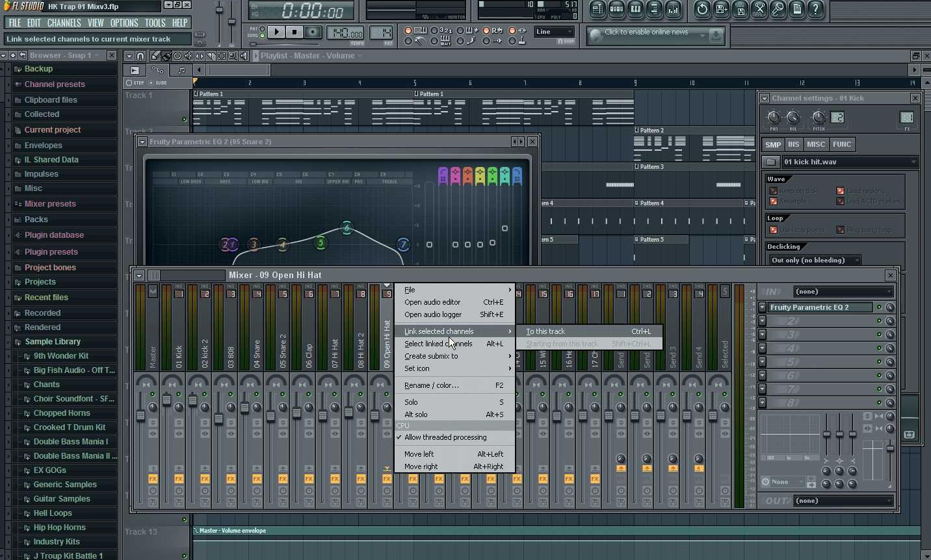Open the Playlist view from toolbar

pyautogui.click(x=597, y=9)
